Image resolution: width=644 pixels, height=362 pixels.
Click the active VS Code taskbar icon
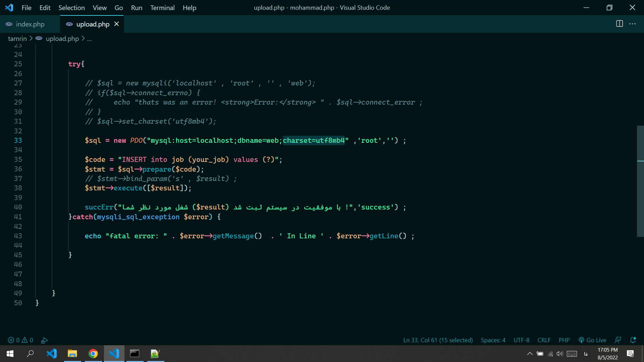point(114,354)
